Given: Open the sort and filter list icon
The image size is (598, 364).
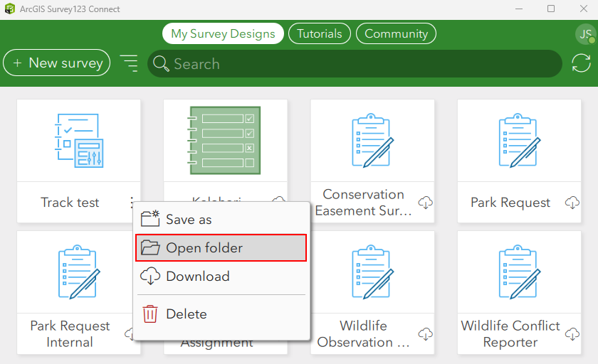Looking at the screenshot, I should (x=129, y=63).
